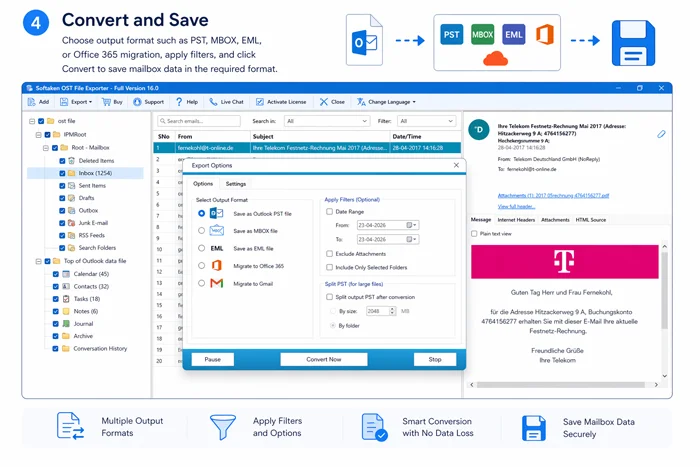700x467 pixels.
Task: Click the Stop button
Action: (435, 359)
